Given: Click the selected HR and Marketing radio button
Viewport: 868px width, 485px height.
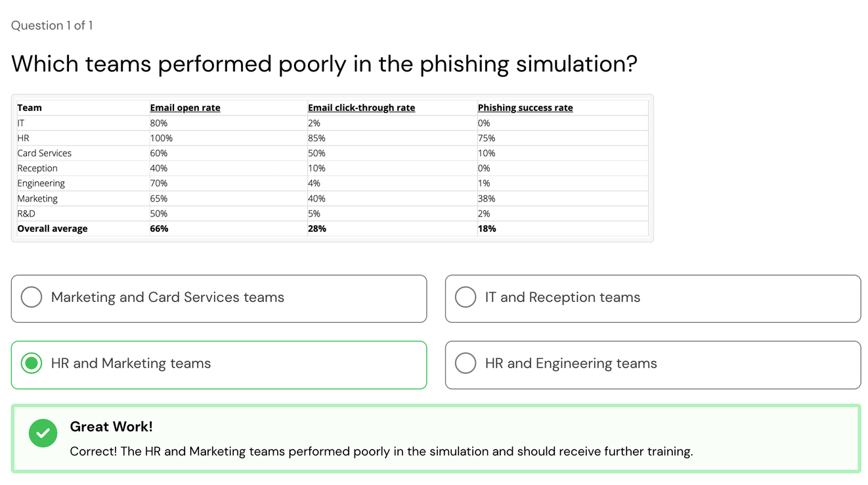Looking at the screenshot, I should (32, 363).
